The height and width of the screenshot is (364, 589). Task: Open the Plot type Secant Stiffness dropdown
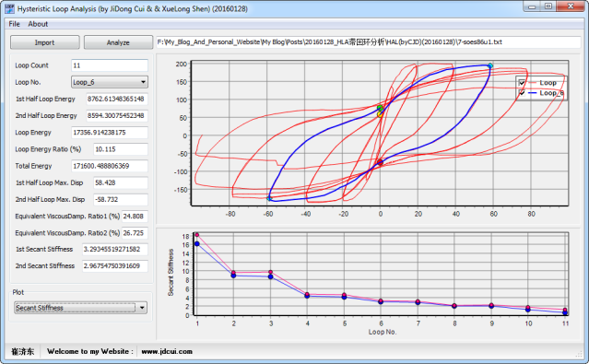80,308
